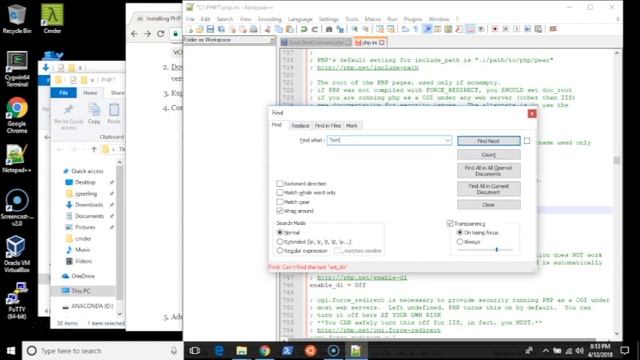Click the Task View taskbar button
Screen dimensions: 640x360
pos(195,350)
